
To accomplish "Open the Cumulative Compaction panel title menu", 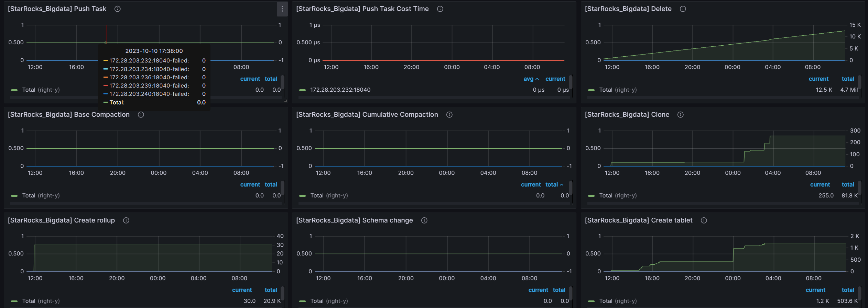I will pos(367,115).
